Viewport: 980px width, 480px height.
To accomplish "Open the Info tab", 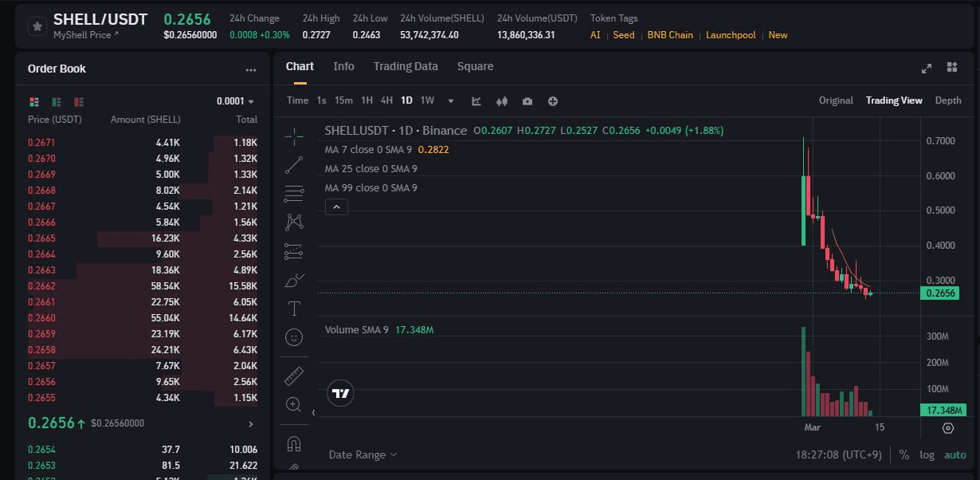I will [343, 66].
